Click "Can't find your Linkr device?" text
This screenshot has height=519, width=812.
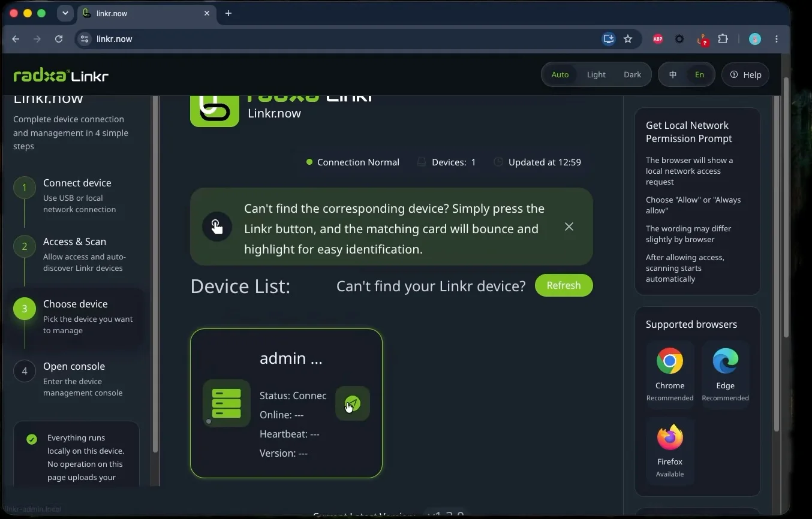(431, 286)
